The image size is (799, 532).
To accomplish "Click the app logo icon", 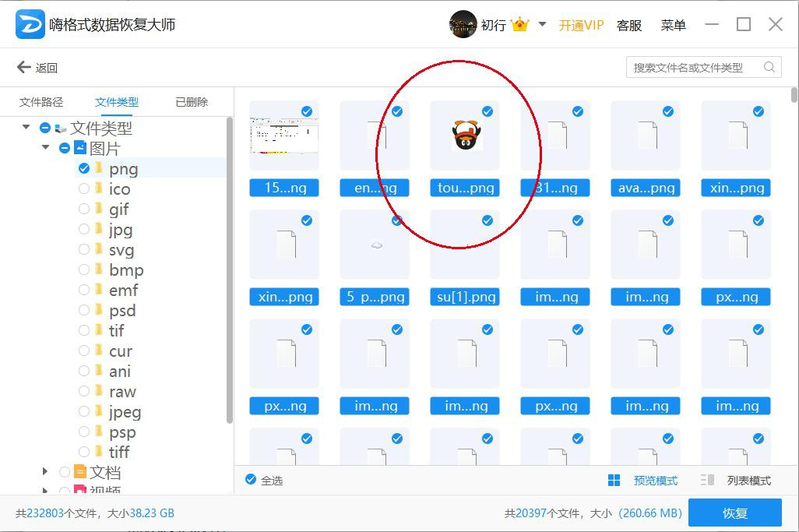I will (30, 24).
